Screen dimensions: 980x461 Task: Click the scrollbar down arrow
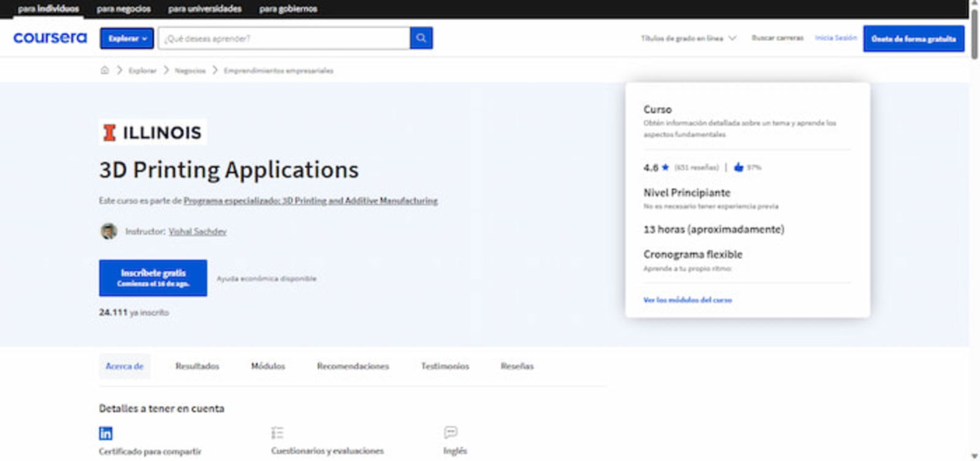pos(974,456)
